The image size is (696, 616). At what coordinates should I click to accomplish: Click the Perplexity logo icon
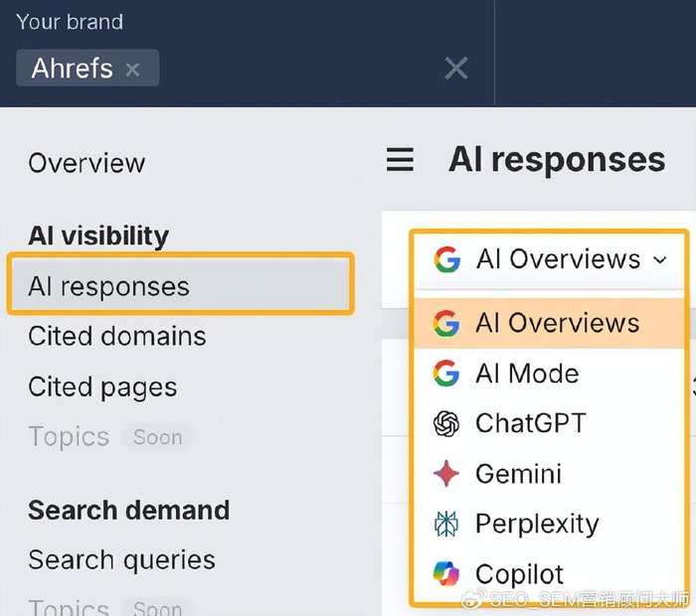(446, 524)
